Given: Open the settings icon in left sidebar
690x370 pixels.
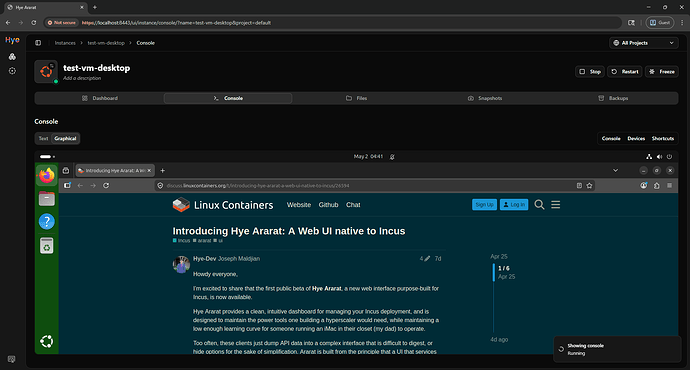Looking at the screenshot, I should pos(12,71).
